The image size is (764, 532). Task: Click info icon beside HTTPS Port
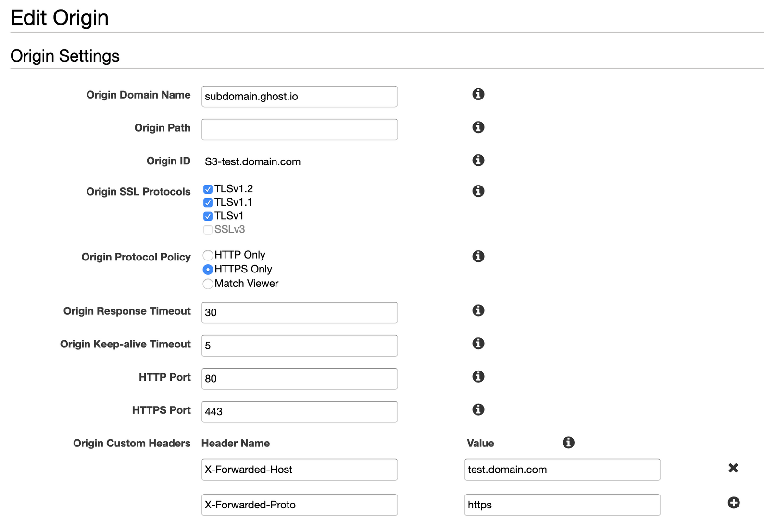pos(478,409)
